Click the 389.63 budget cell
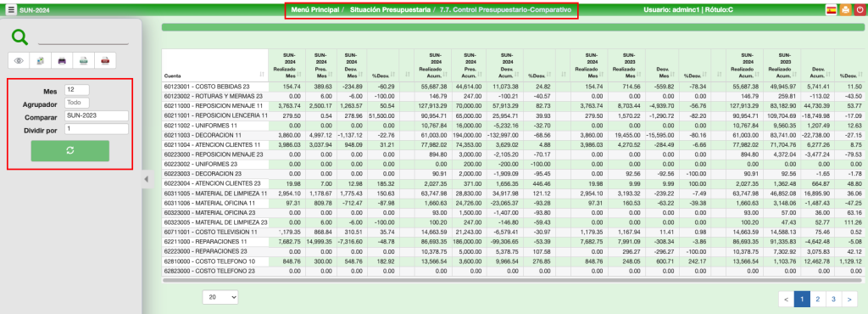868x314 pixels. (321, 87)
